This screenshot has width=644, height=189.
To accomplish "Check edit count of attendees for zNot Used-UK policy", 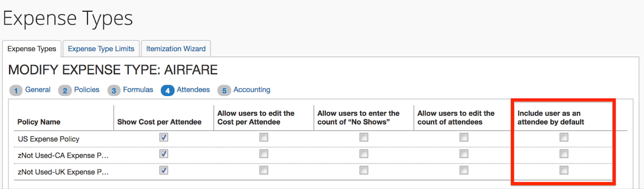I will (x=464, y=170).
